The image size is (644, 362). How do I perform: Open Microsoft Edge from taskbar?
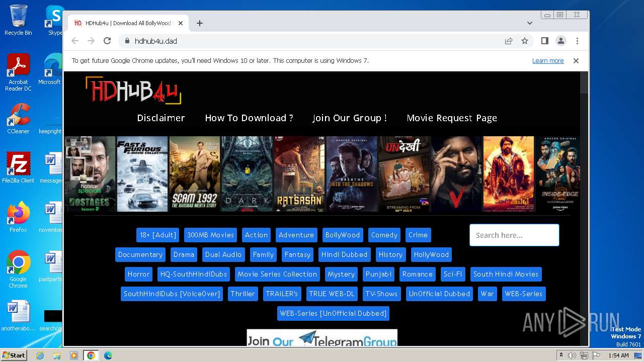[108, 355]
